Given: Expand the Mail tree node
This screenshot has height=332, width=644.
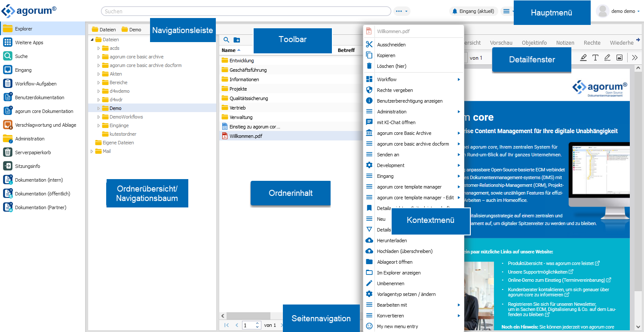Looking at the screenshot, I should (92, 151).
